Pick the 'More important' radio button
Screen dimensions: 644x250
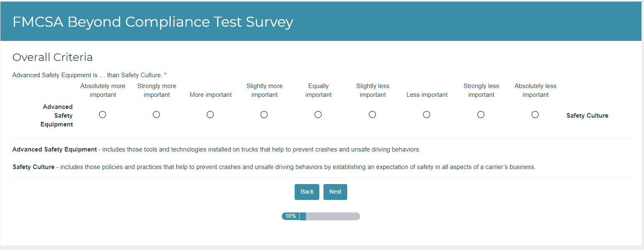pos(210,115)
